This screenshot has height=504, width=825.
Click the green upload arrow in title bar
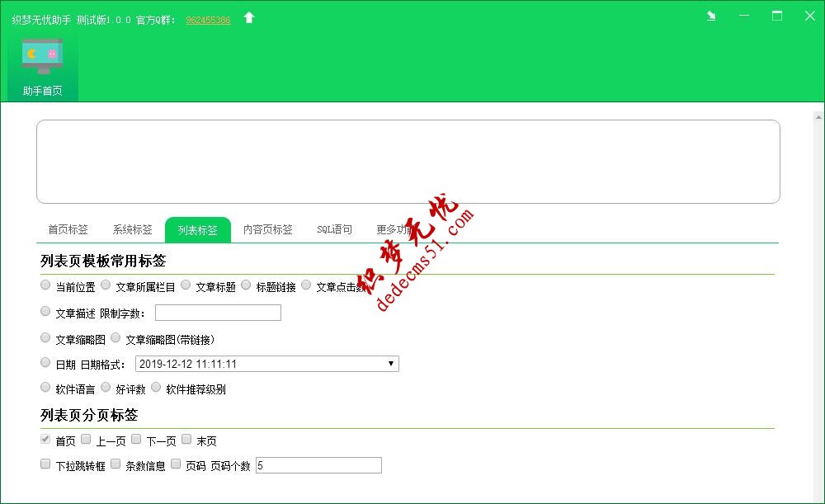tap(249, 16)
